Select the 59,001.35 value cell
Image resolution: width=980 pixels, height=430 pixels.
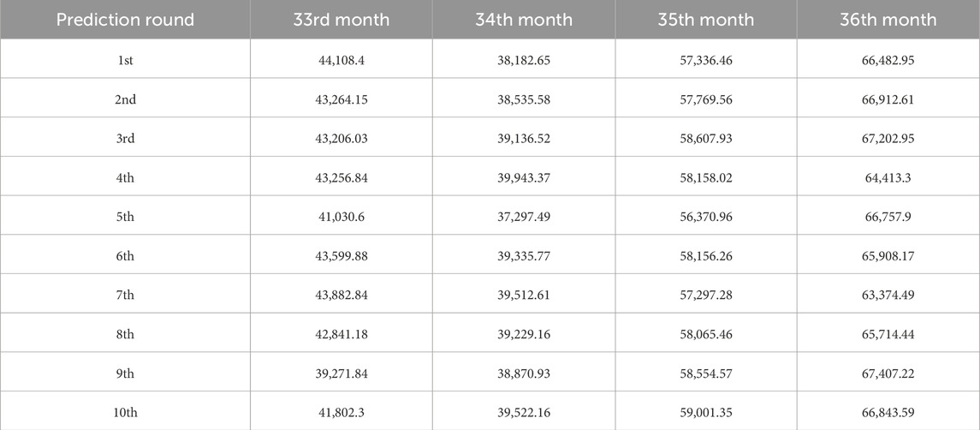[705, 412]
